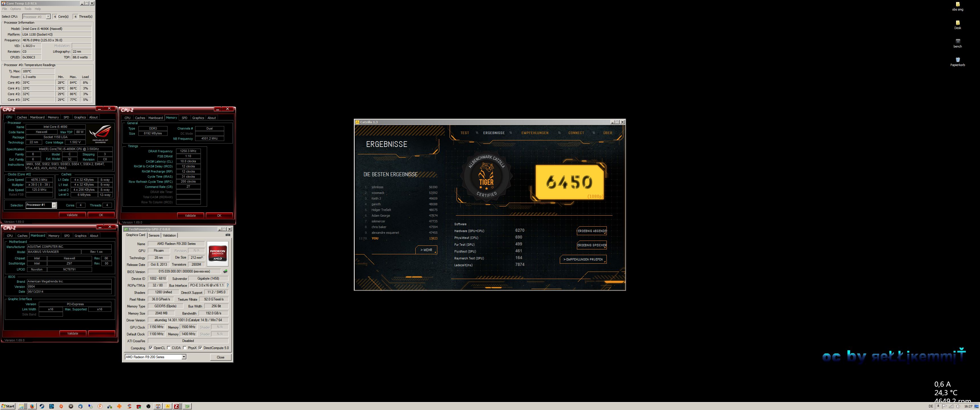Click DRAM Frequency value '1250.3 MHz'
This screenshot has width=980, height=410.
click(188, 151)
